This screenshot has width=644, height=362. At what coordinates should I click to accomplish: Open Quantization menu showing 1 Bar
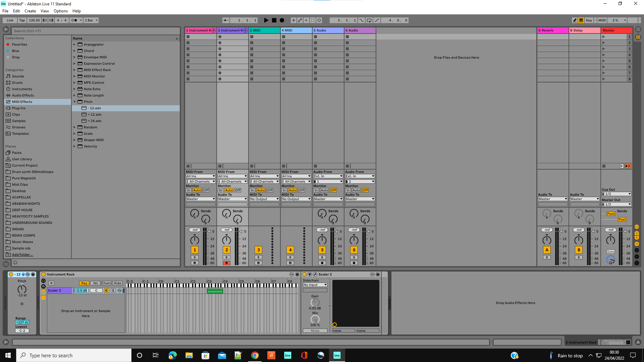[91, 20]
